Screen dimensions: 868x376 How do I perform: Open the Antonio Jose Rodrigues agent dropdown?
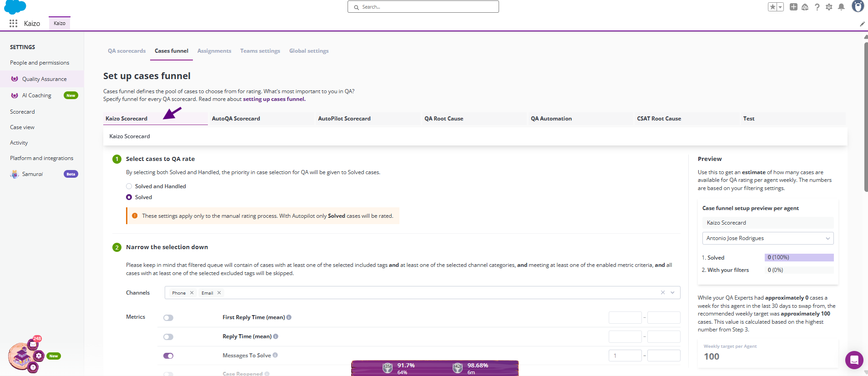tap(768, 238)
